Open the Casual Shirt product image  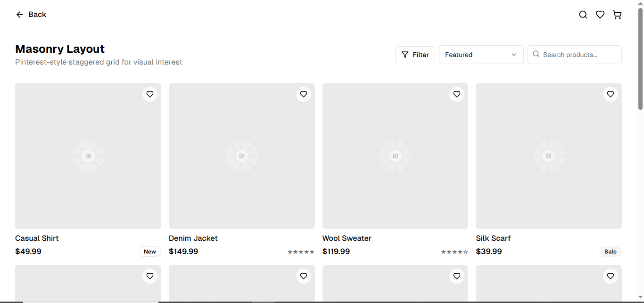[x=88, y=156]
